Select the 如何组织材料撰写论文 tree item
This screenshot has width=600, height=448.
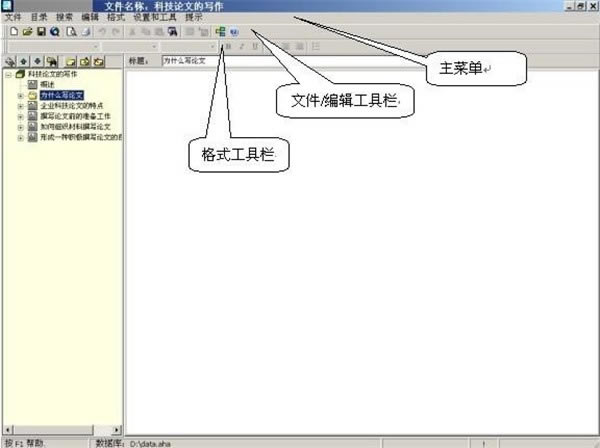[x=75, y=127]
